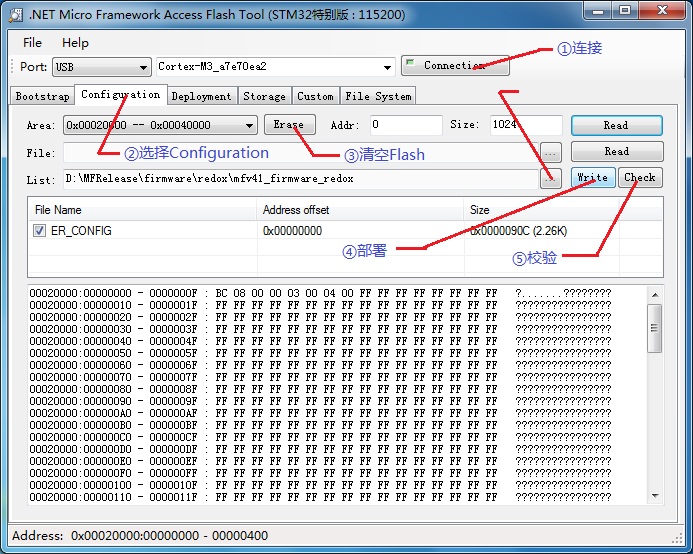The image size is (693, 554).
Task: Click the hex dump scrollbar thumb
Action: [x=655, y=328]
